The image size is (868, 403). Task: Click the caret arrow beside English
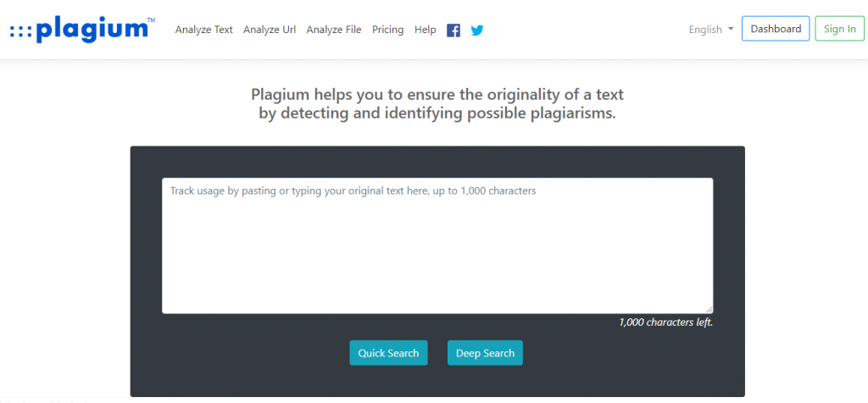pos(731,30)
